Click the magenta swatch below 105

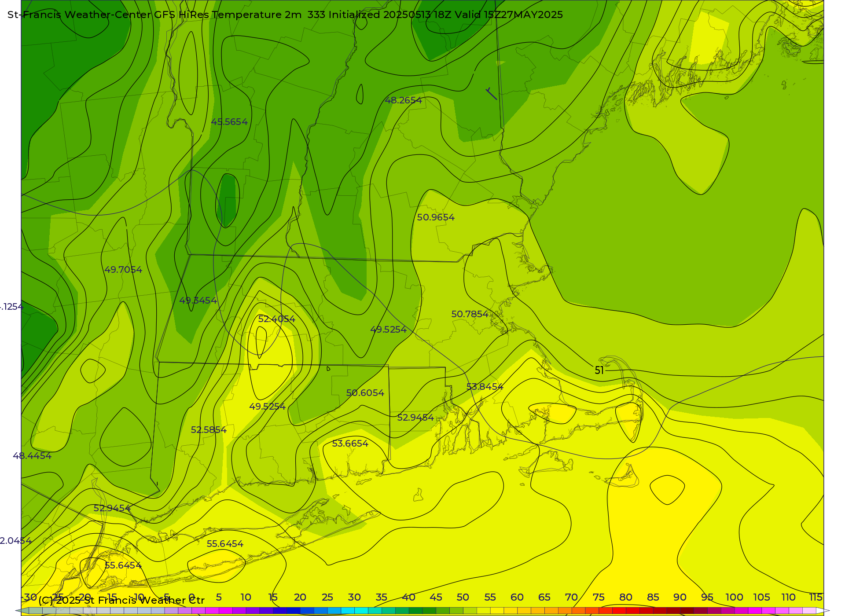755,611
